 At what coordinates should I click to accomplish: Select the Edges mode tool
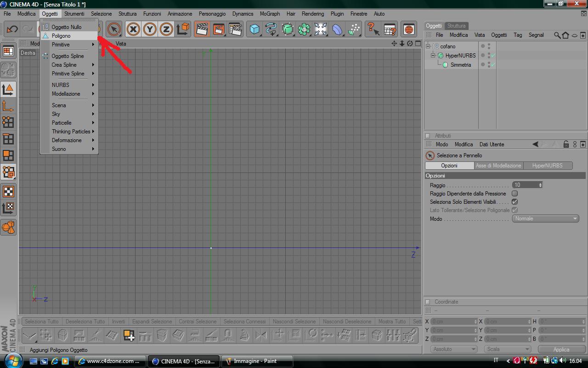(8, 138)
